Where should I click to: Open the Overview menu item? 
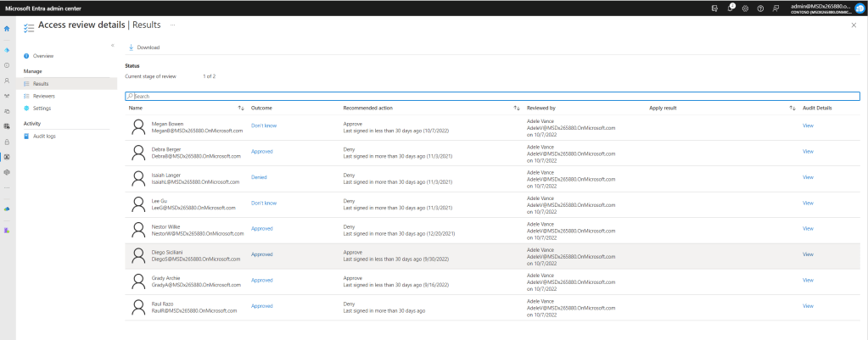42,56
